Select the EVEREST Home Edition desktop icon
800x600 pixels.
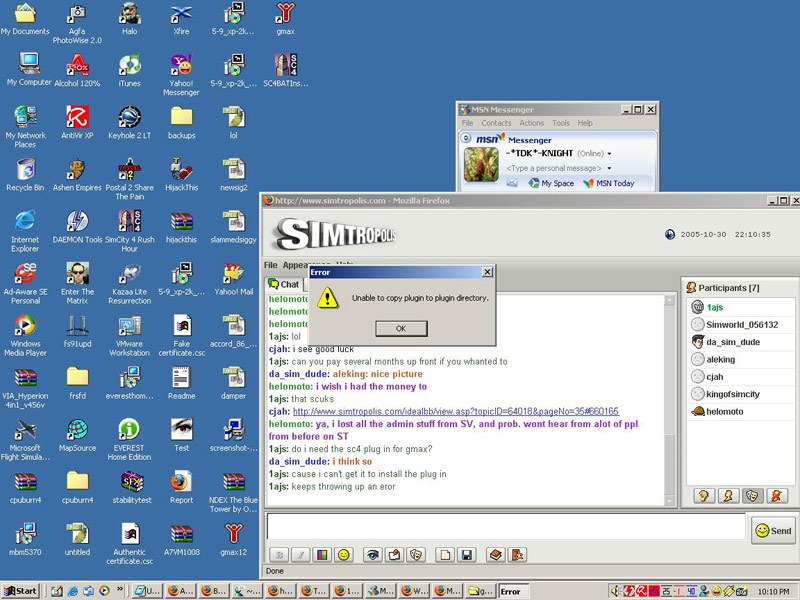[129, 439]
